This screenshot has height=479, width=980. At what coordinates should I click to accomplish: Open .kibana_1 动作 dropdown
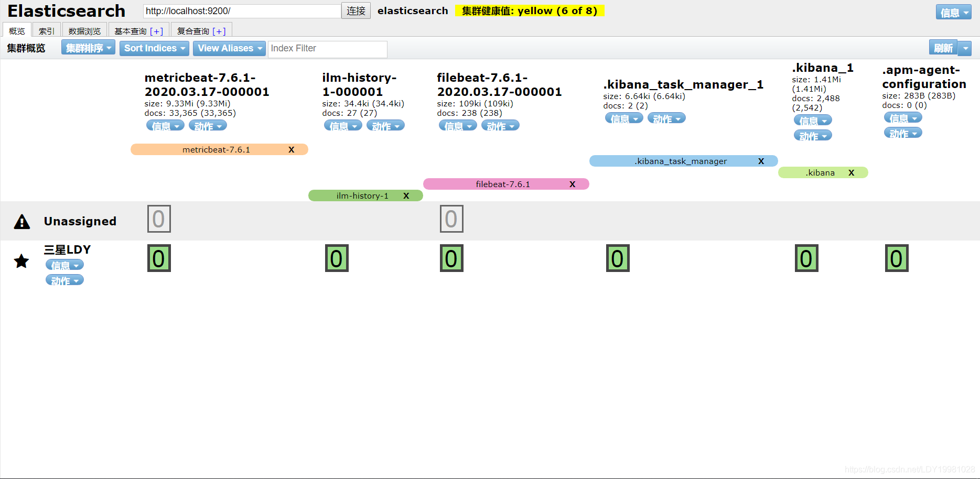[x=813, y=136]
